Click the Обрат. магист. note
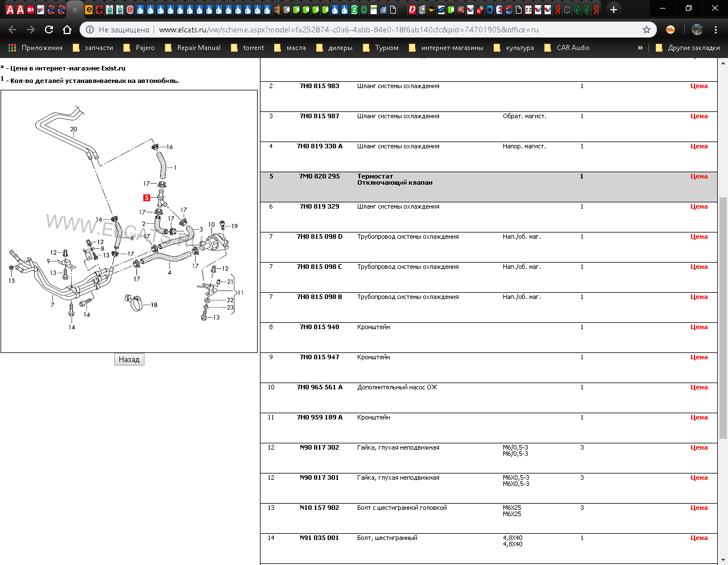The image size is (728, 565). coord(524,116)
